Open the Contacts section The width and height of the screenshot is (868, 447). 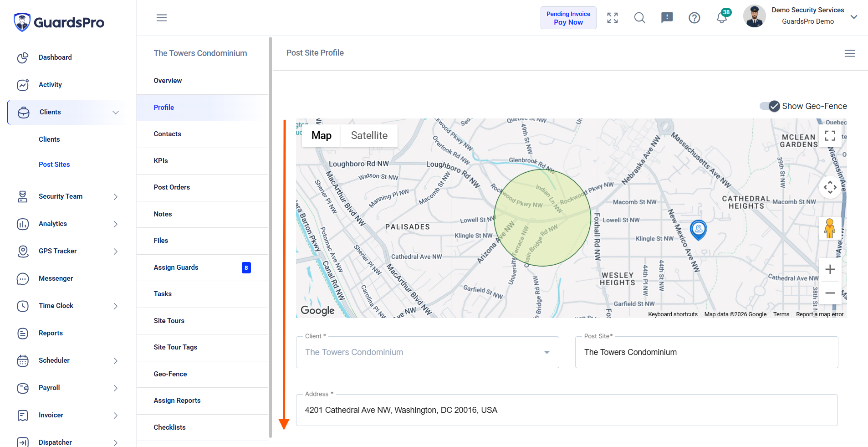point(202,134)
